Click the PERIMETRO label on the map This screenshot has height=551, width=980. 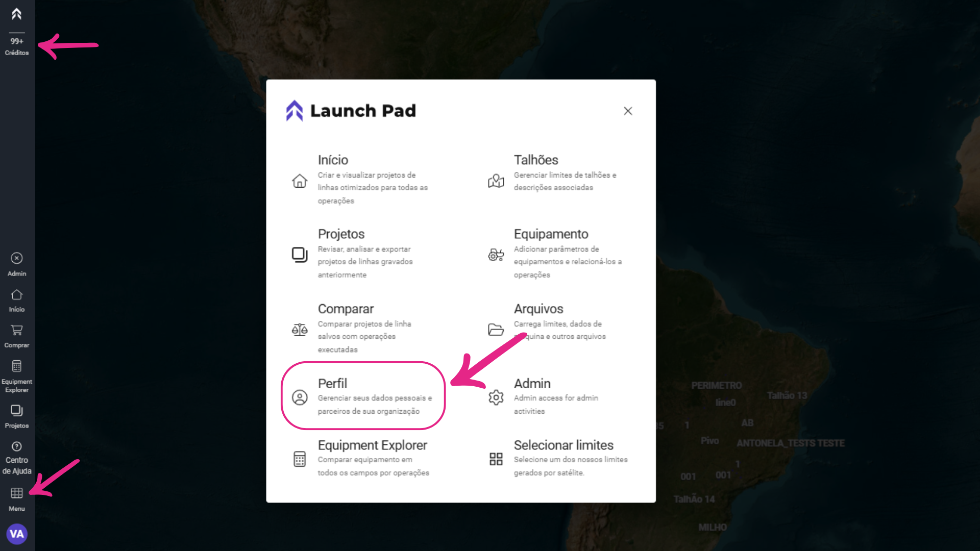point(717,385)
